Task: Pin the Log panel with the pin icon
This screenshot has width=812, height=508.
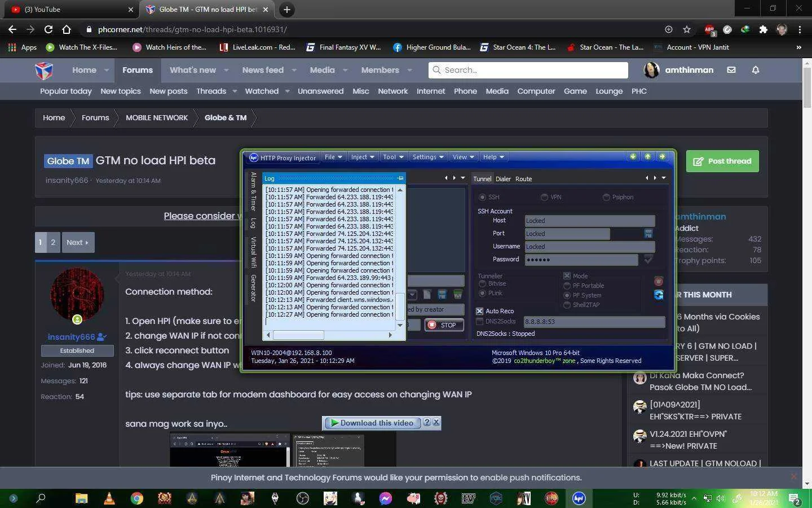Action: (400, 178)
